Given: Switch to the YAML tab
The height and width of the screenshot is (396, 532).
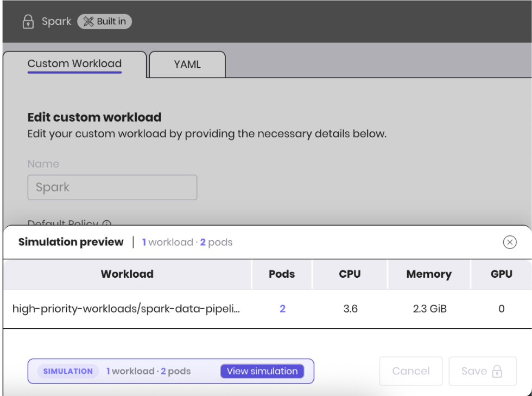Looking at the screenshot, I should click(187, 65).
